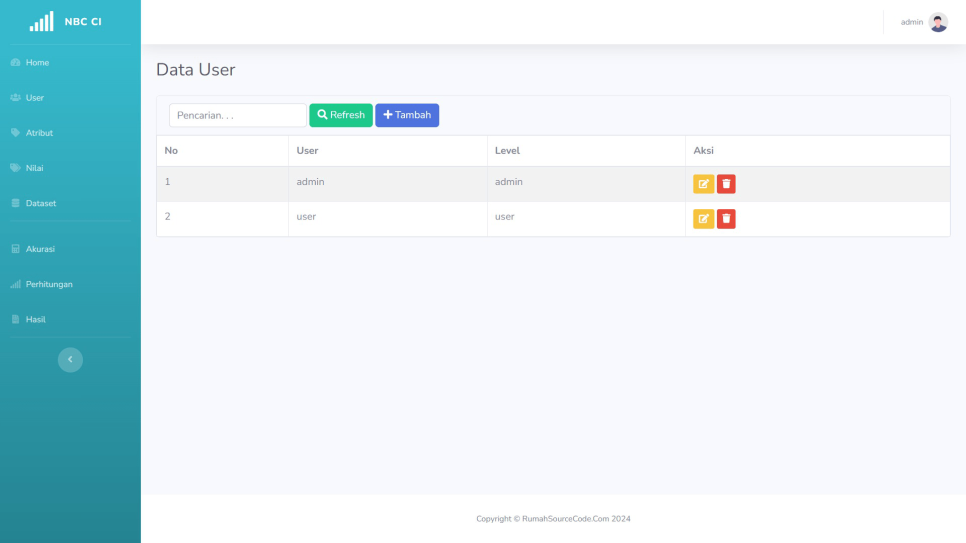Delete the admin user row
966x543 pixels.
(726, 184)
